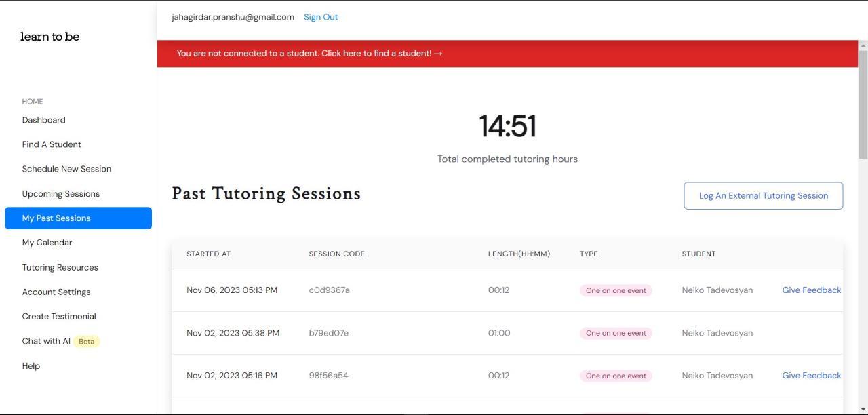Screen dimensions: 868x415
Task: Click Log An External Tutoring Session
Action: pyautogui.click(x=764, y=195)
